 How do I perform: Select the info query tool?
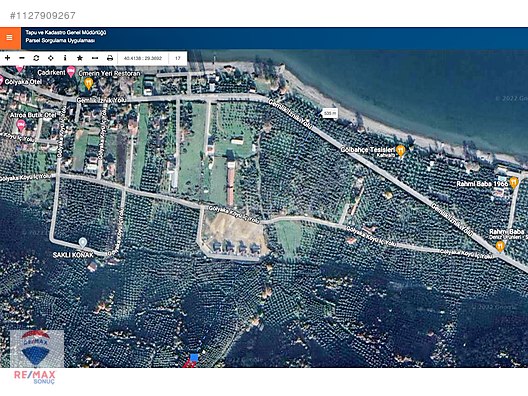[65, 58]
